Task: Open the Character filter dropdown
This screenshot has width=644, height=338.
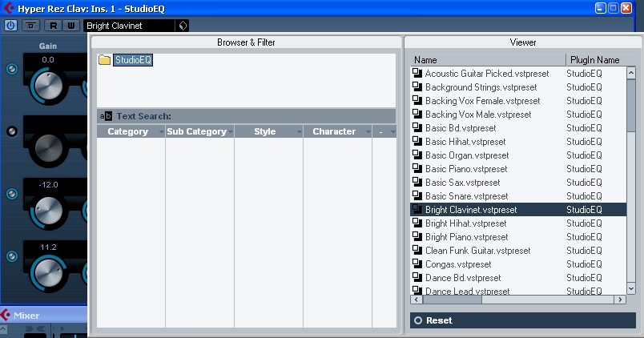Action: tap(368, 132)
